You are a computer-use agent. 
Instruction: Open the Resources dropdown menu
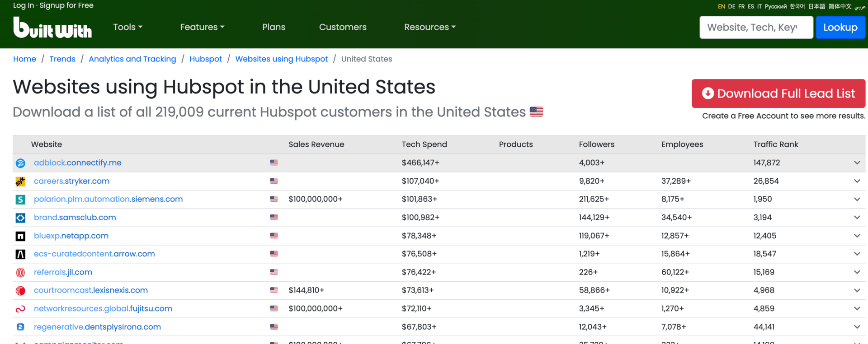[x=429, y=27]
